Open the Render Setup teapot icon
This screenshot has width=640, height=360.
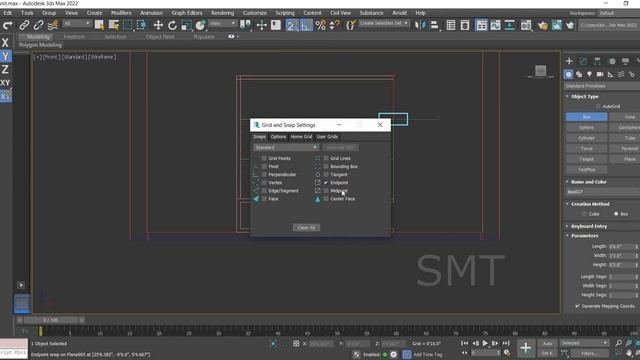coord(542,25)
